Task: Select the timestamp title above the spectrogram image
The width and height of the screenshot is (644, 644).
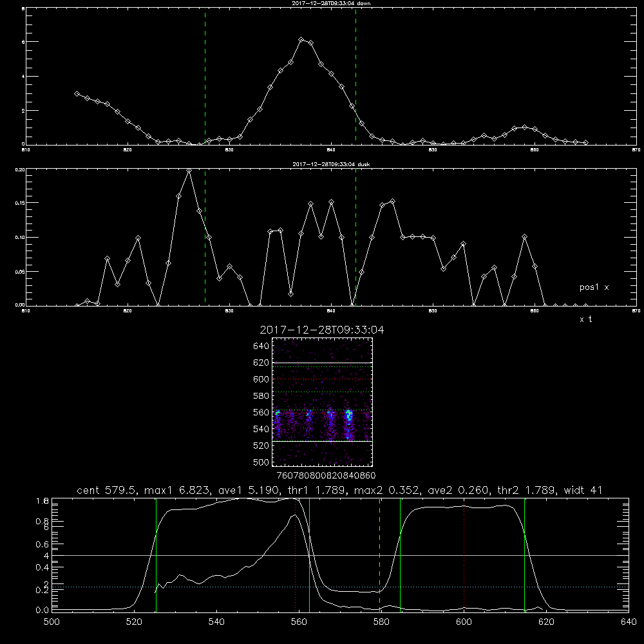Action: 322,330
